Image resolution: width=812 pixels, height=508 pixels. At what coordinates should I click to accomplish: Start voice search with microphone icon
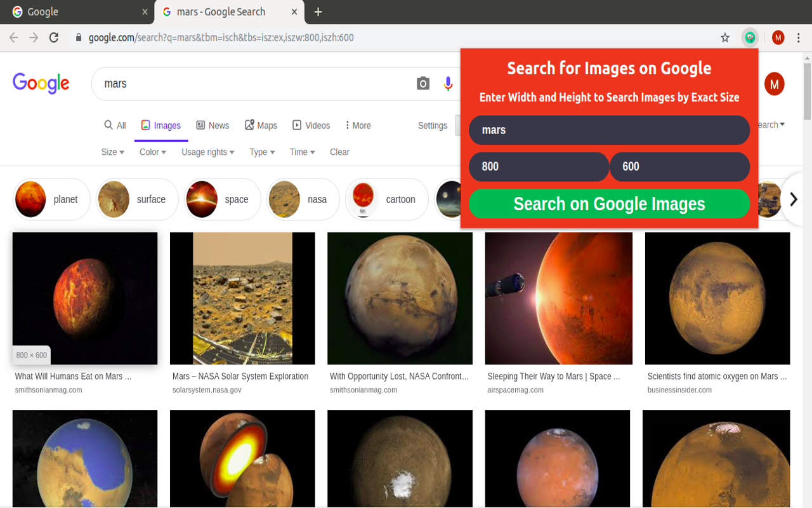(449, 83)
